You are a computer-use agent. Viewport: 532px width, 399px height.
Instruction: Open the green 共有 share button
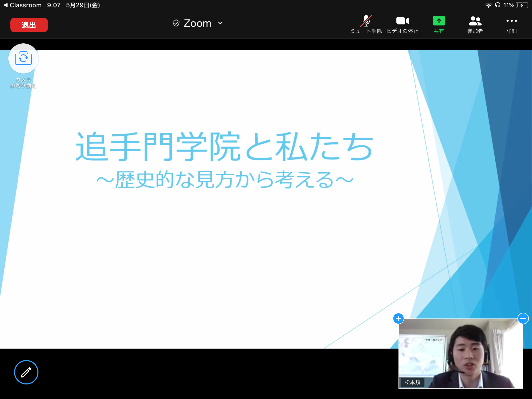(x=439, y=24)
